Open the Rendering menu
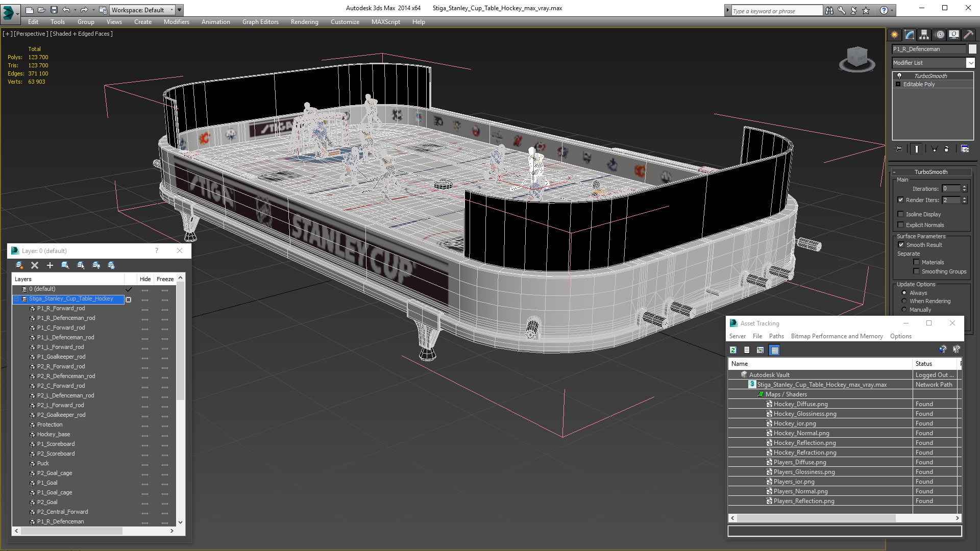The image size is (980, 551). click(x=304, y=22)
